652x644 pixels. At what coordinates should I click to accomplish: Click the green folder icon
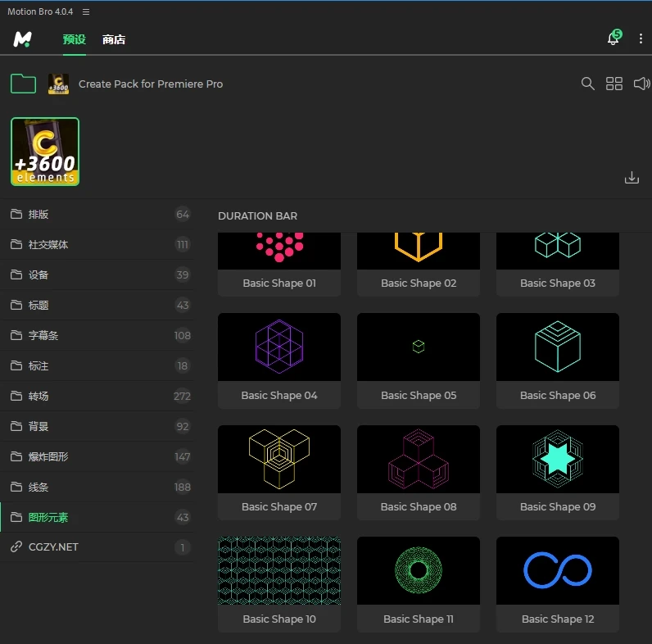tap(23, 84)
